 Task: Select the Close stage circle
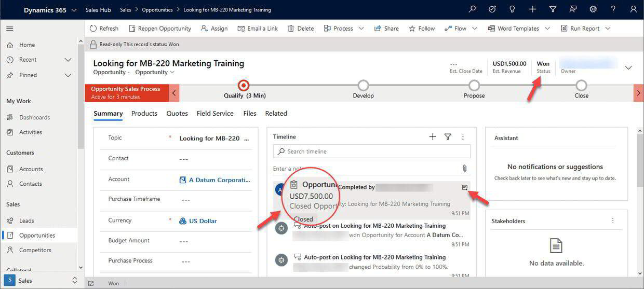coord(582,85)
